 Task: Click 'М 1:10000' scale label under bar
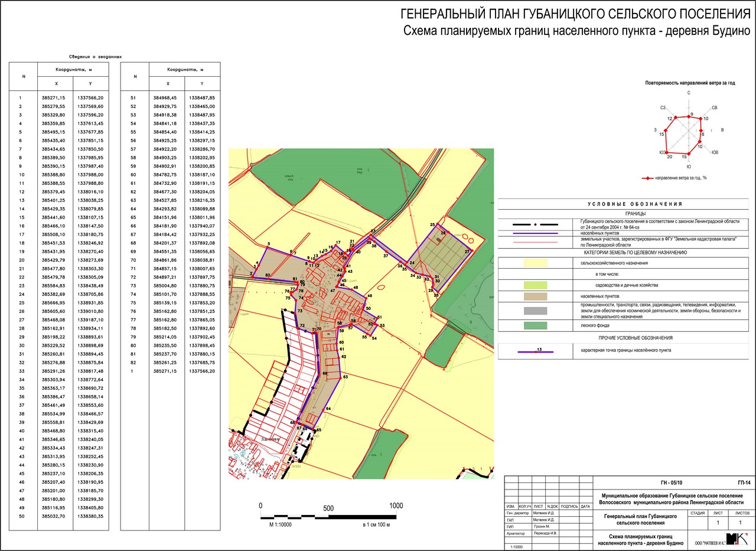click(281, 525)
